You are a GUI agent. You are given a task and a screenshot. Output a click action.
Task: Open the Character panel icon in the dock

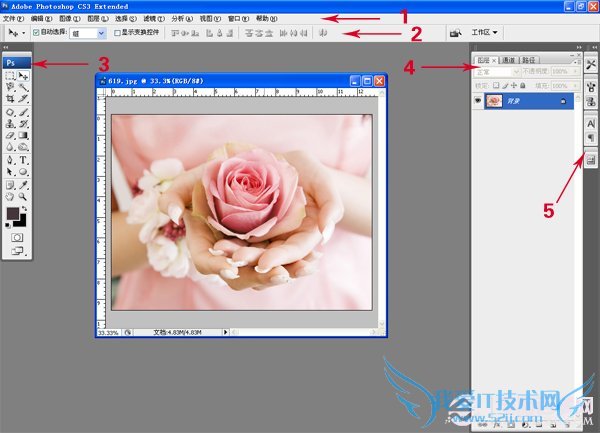[x=590, y=123]
